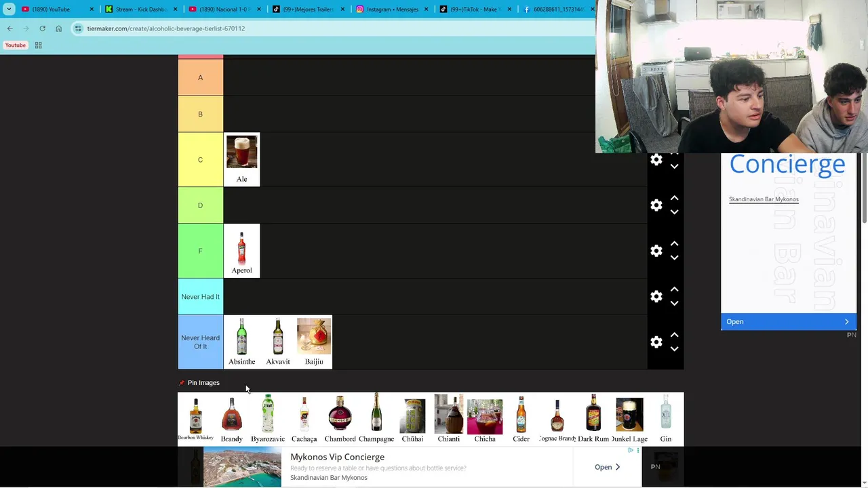Toggle the Pin Images option
This screenshot has width=868, height=488.
(199, 383)
